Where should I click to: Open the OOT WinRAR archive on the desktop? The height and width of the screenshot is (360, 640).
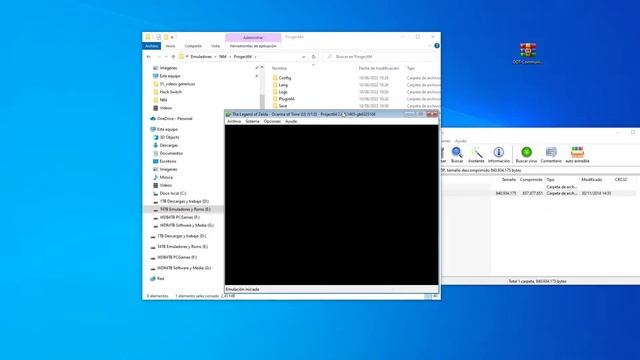click(528, 53)
